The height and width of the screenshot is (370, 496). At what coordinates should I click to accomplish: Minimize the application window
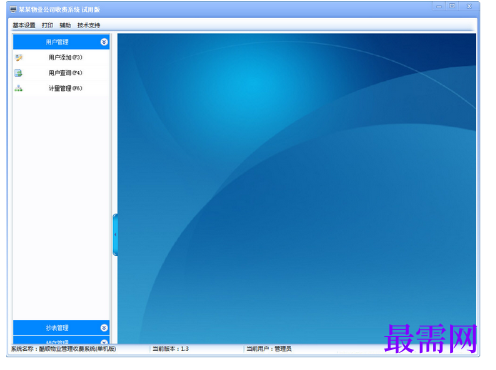(x=439, y=6)
